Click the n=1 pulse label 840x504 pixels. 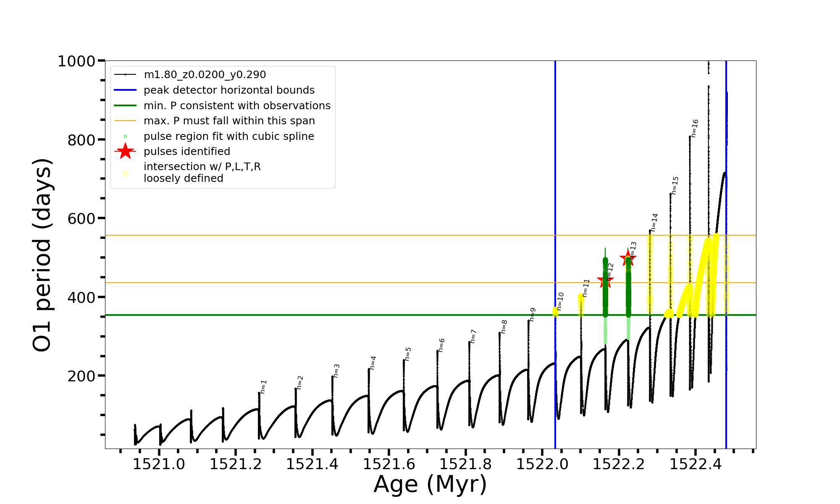tap(263, 386)
